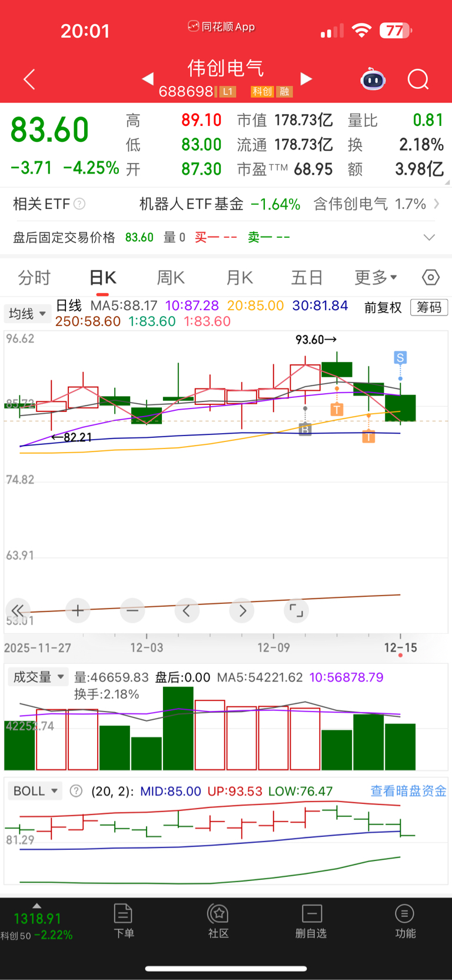Expand the 科创50 index ticker
Viewport: 452px width, 980px height.
[x=36, y=922]
